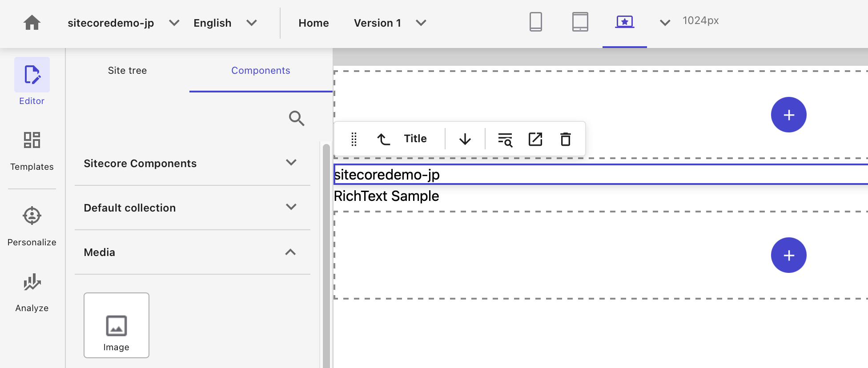
Task: Select the Components tab
Action: point(261,70)
